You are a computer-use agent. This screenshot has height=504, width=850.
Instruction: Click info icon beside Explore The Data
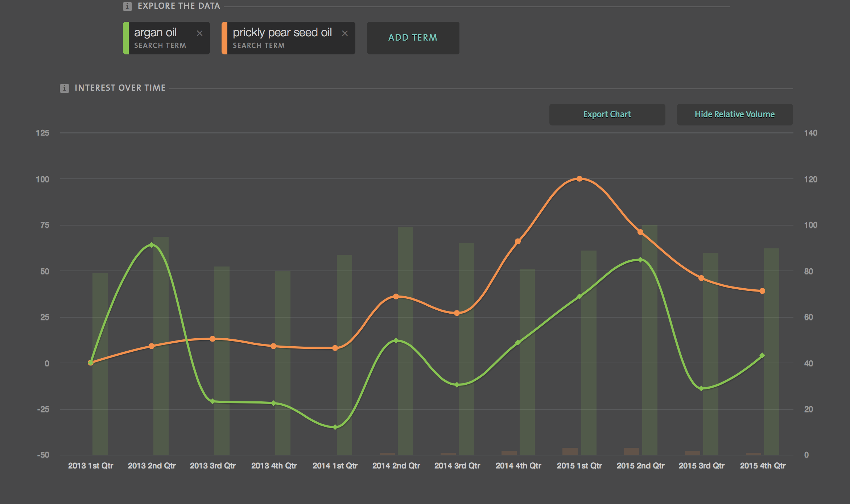click(127, 6)
